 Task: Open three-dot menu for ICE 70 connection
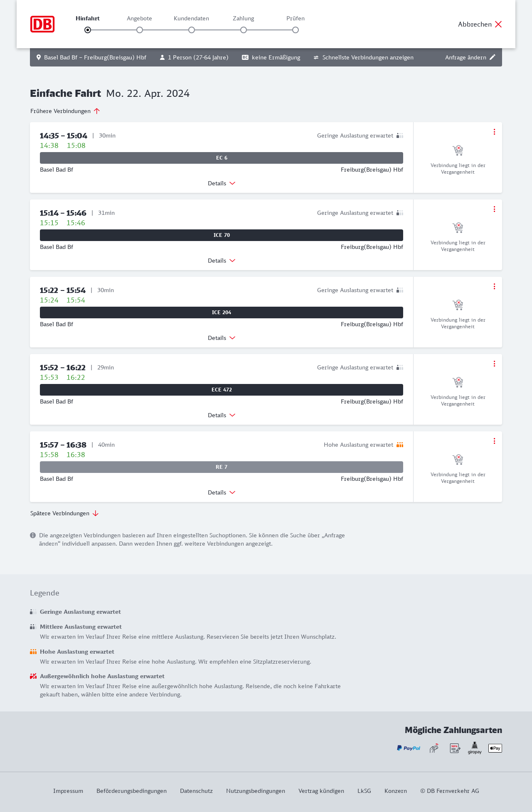(x=494, y=209)
